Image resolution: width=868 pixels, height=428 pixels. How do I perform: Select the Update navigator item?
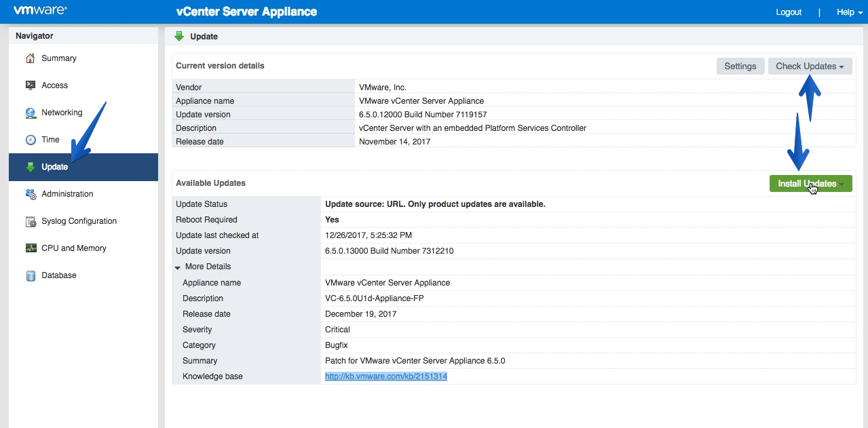click(83, 167)
